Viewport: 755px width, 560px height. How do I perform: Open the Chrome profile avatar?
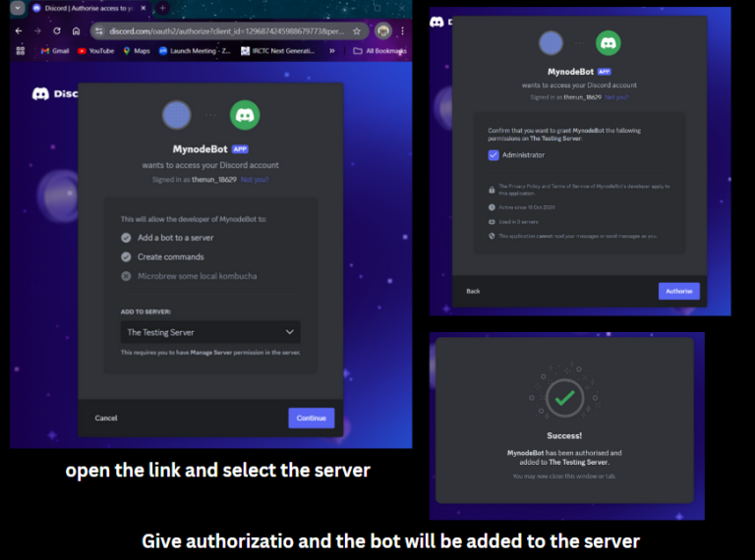pos(383,31)
